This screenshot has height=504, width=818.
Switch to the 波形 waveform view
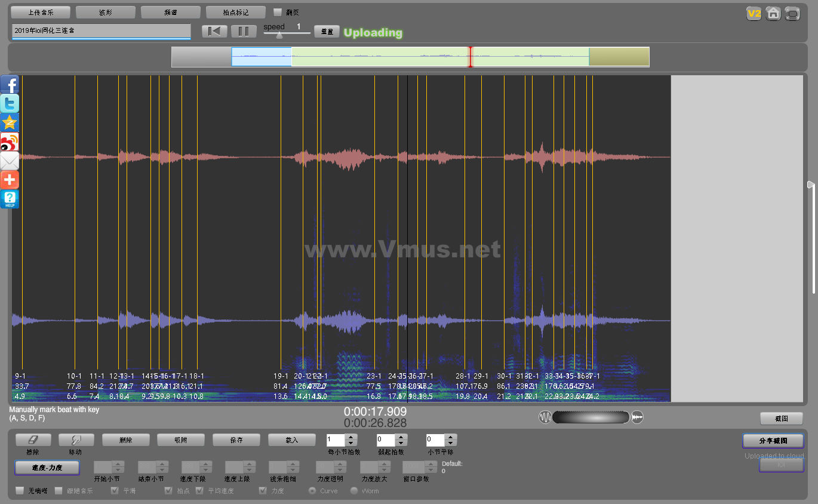click(106, 13)
